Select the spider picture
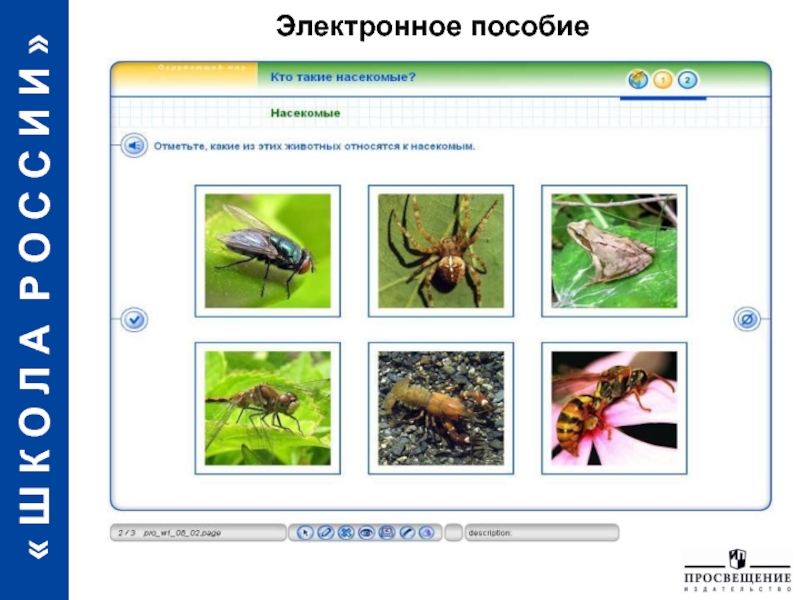The width and height of the screenshot is (800, 600). click(441, 251)
